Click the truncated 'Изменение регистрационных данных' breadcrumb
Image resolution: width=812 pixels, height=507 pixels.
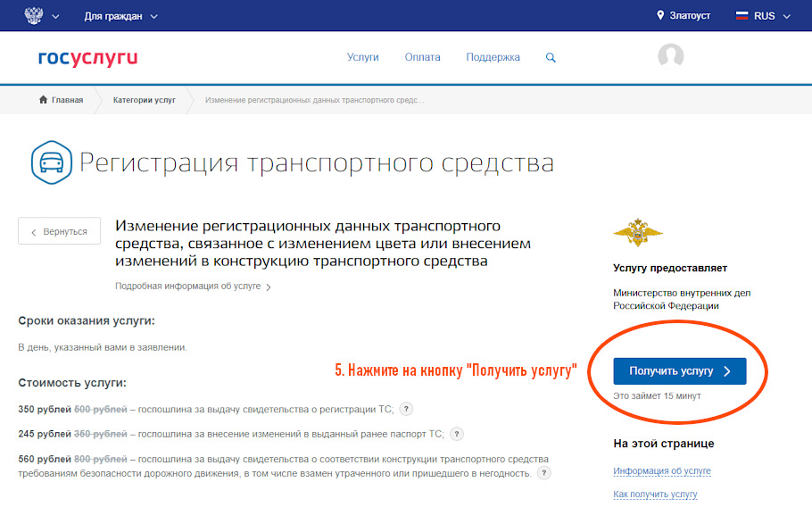point(314,100)
